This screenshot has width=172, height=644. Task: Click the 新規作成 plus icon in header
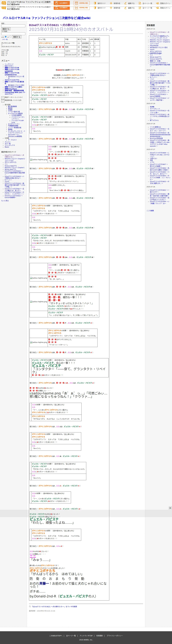(111, 3)
